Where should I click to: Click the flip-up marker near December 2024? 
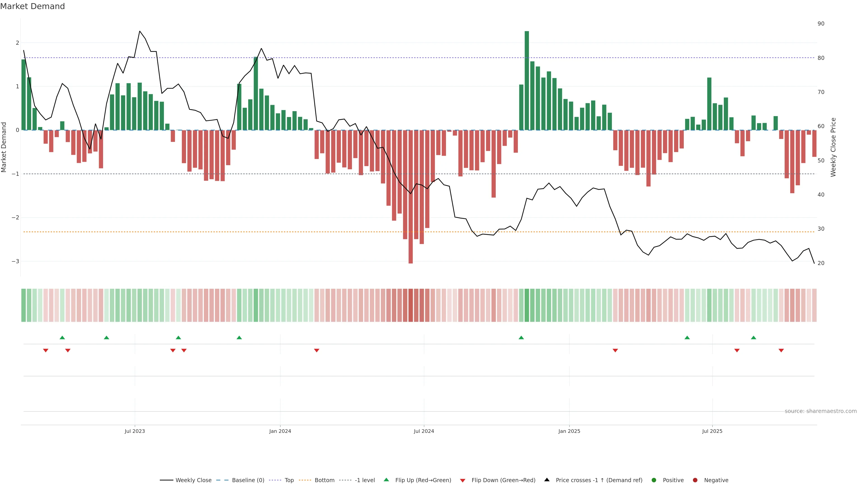tap(521, 338)
